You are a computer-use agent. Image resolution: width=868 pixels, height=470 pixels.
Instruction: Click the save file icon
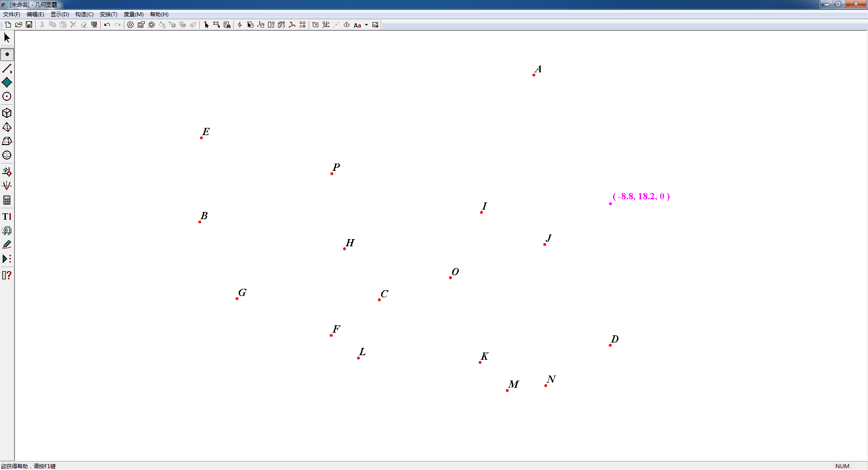[29, 25]
